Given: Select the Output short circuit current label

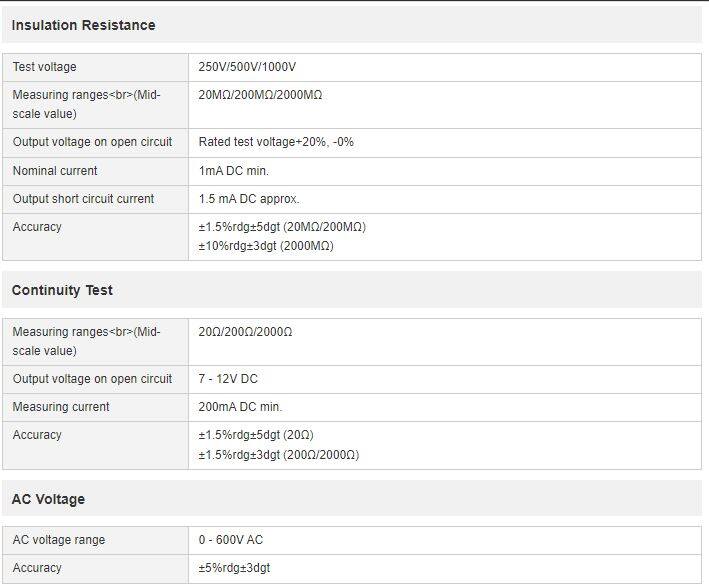Looking at the screenshot, I should pyautogui.click(x=83, y=199).
